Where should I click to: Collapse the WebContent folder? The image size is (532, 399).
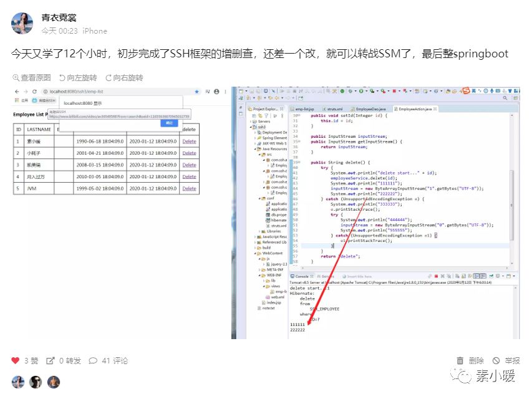click(256, 253)
